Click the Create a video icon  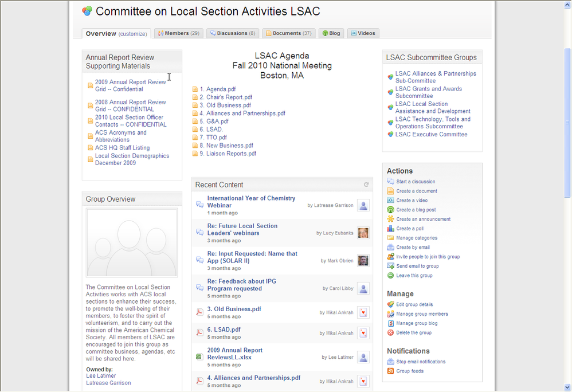[390, 201]
